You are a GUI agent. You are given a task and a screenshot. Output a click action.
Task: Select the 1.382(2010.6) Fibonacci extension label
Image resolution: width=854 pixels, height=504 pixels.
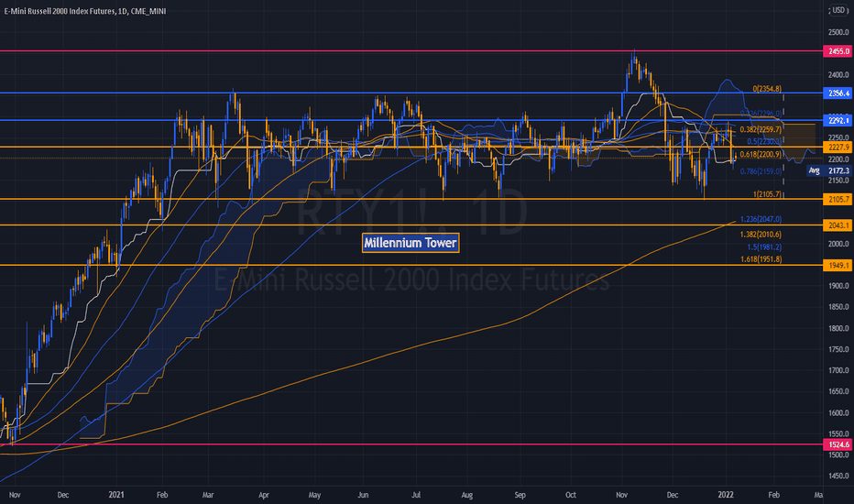tap(761, 235)
